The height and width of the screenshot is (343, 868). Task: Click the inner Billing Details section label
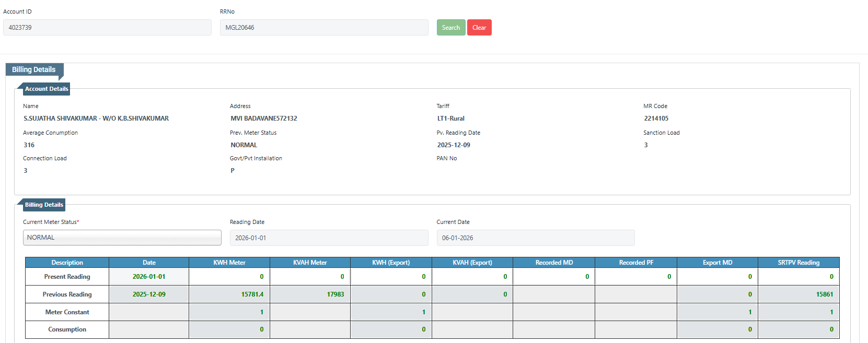[44, 205]
